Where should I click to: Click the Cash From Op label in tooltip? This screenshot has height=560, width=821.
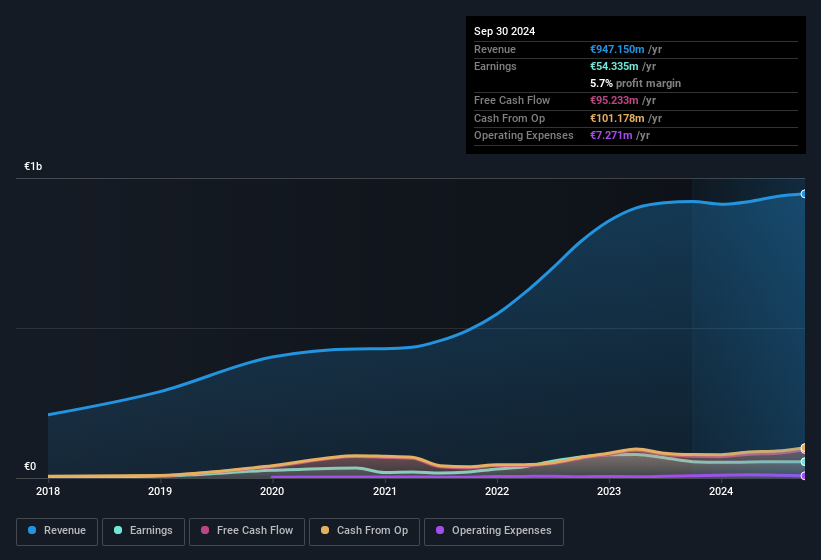[509, 118]
